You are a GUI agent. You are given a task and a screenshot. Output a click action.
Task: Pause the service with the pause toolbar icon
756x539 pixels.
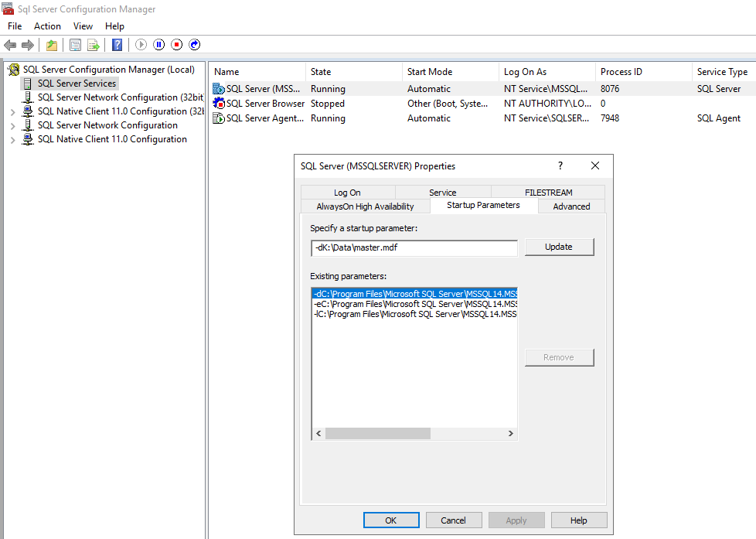pos(158,44)
